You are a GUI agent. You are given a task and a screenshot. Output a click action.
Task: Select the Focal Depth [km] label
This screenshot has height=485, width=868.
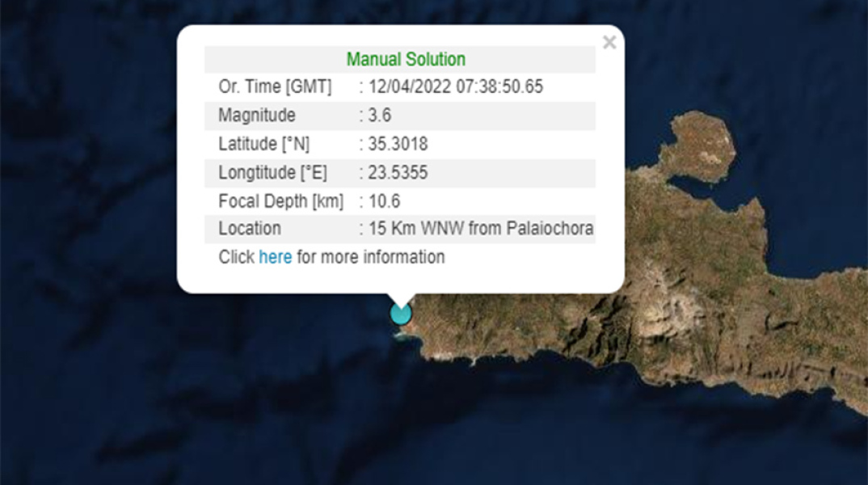280,201
